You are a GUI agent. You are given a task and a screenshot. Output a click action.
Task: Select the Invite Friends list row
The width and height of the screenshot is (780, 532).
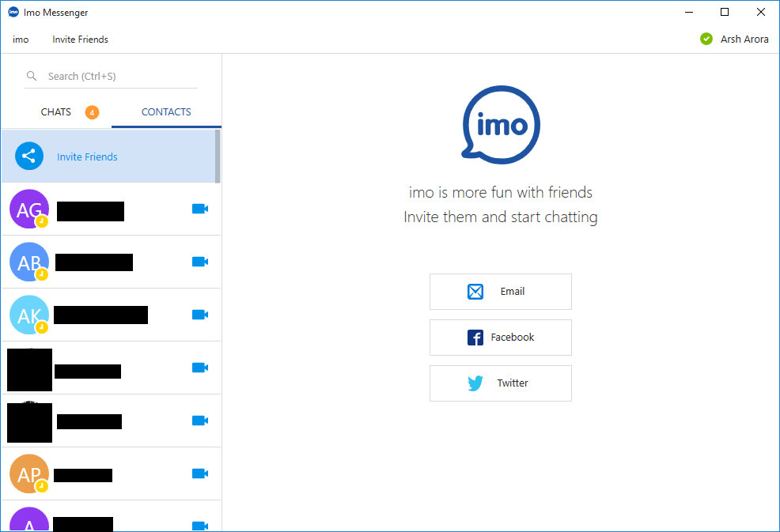[x=108, y=156]
